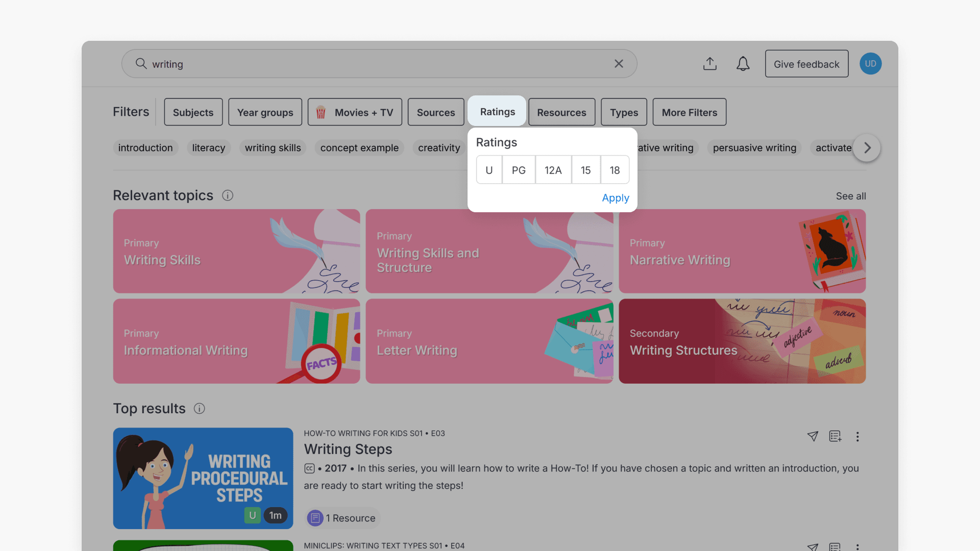Apply the selected ratings
This screenshot has width=980, height=551.
tap(615, 198)
